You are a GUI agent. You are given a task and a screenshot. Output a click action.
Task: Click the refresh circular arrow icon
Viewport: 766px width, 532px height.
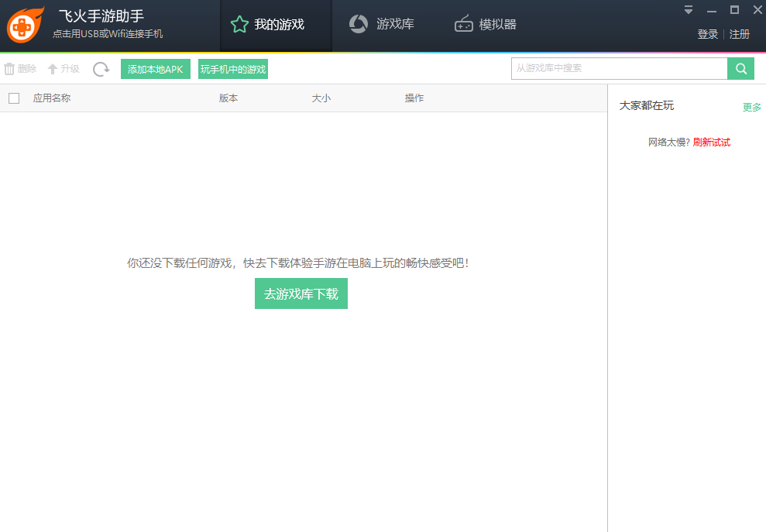point(101,69)
